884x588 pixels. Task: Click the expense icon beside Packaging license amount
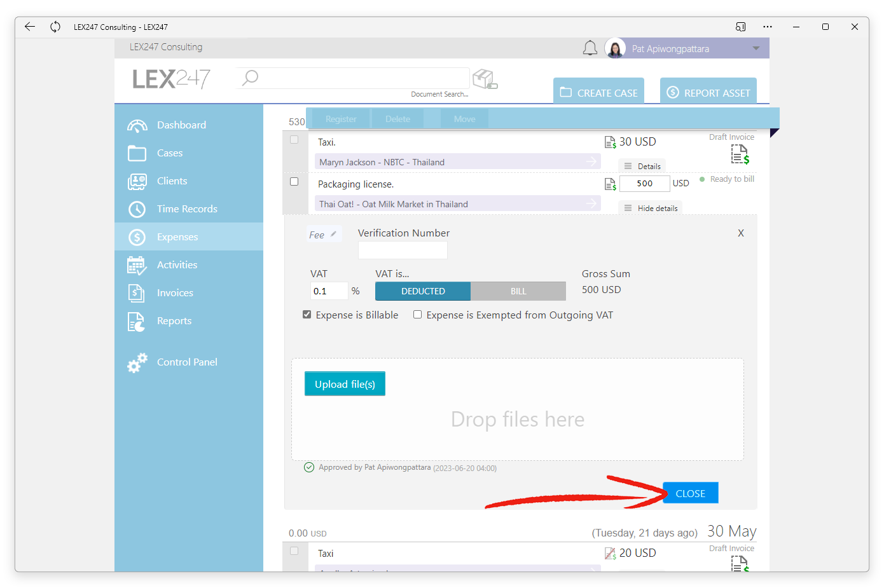pyautogui.click(x=610, y=184)
